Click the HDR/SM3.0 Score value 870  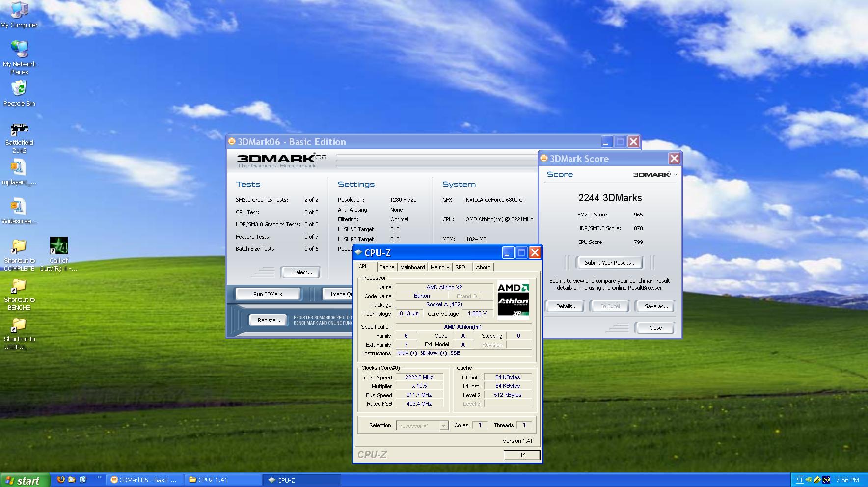click(638, 228)
